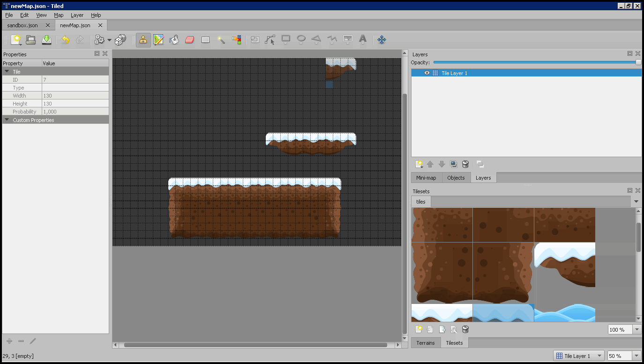
Task: Open the Edit menu
Action: point(24,15)
